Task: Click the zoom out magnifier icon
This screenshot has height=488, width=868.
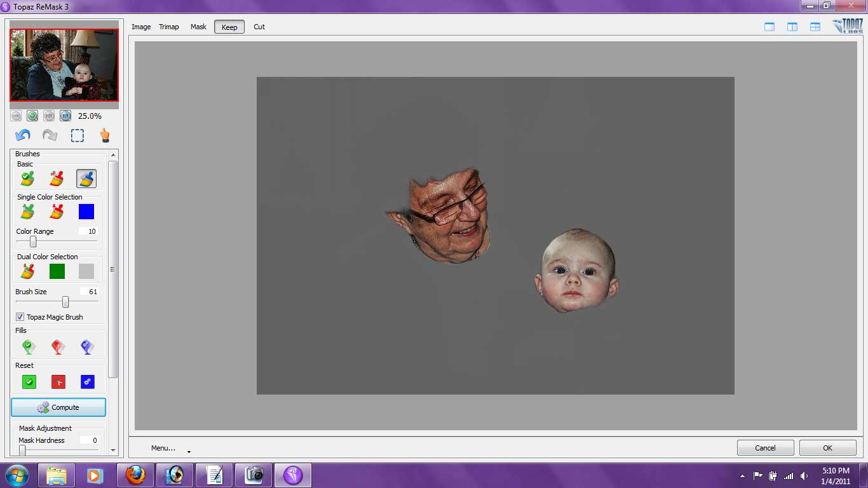Action: pyautogui.click(x=16, y=116)
